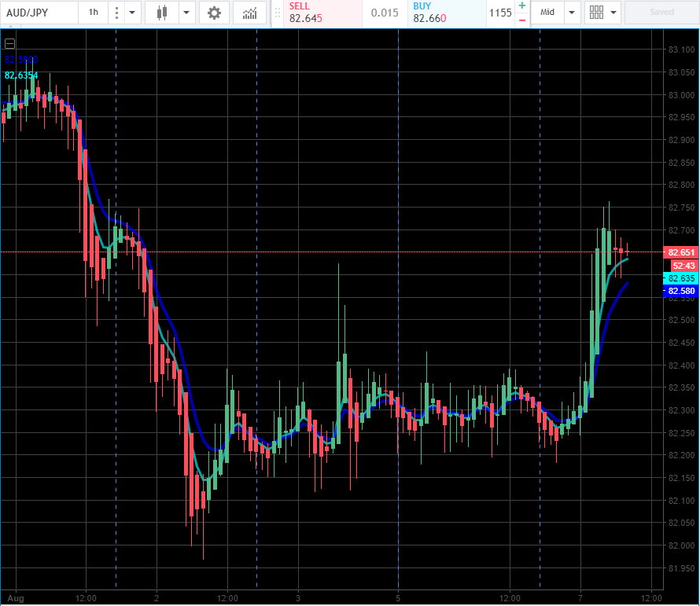Click the chart layout grid icon
This screenshot has width=700, height=606.
[x=596, y=13]
